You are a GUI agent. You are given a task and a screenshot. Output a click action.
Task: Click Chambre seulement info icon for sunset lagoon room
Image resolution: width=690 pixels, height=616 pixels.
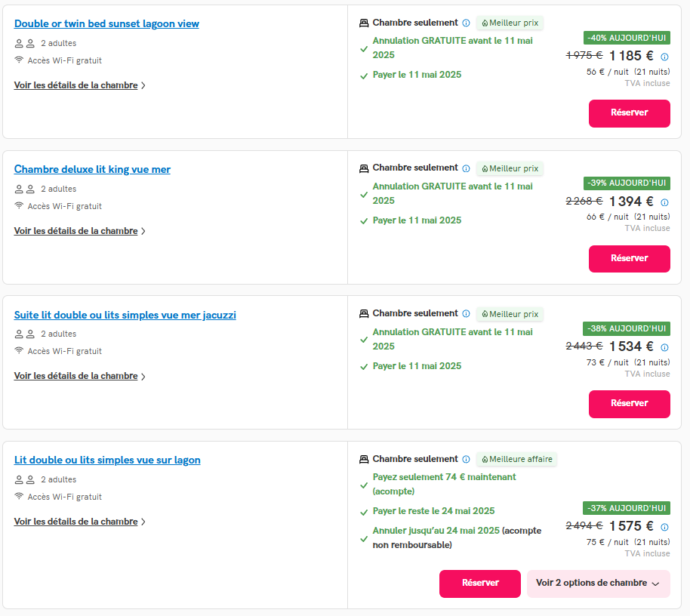466,23
